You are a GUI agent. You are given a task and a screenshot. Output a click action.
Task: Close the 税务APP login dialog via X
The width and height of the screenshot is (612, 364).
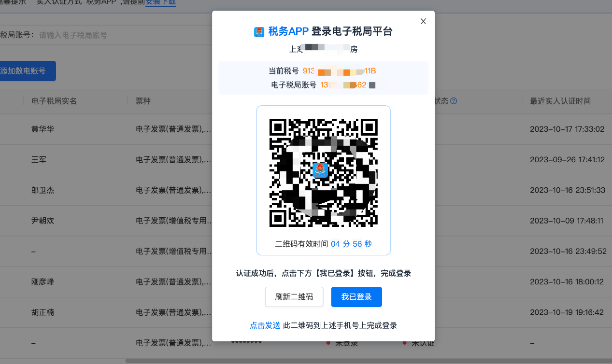(x=423, y=21)
